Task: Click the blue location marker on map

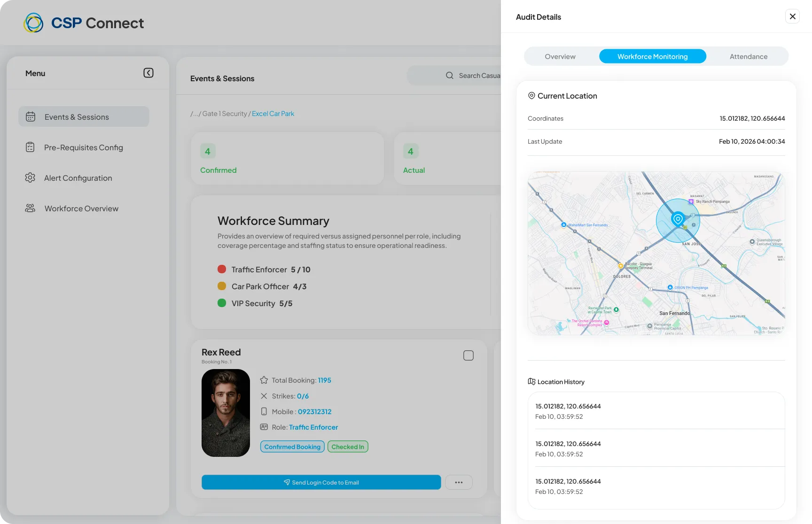Action: pos(678,219)
